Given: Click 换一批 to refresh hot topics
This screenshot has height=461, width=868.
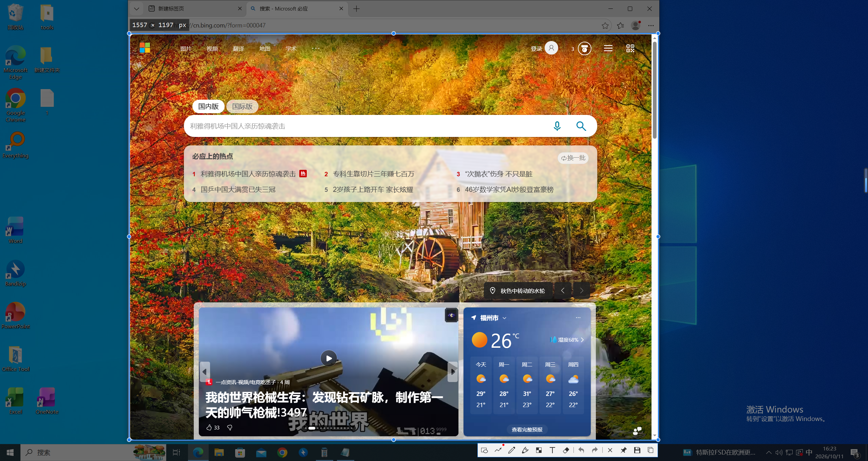Looking at the screenshot, I should (573, 158).
